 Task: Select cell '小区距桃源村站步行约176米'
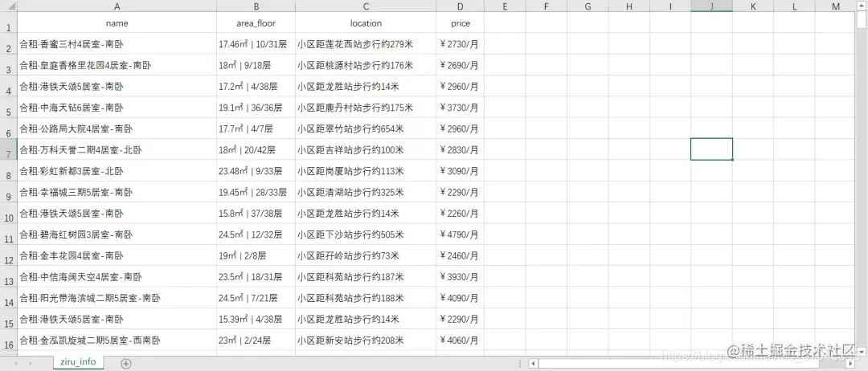click(x=366, y=65)
